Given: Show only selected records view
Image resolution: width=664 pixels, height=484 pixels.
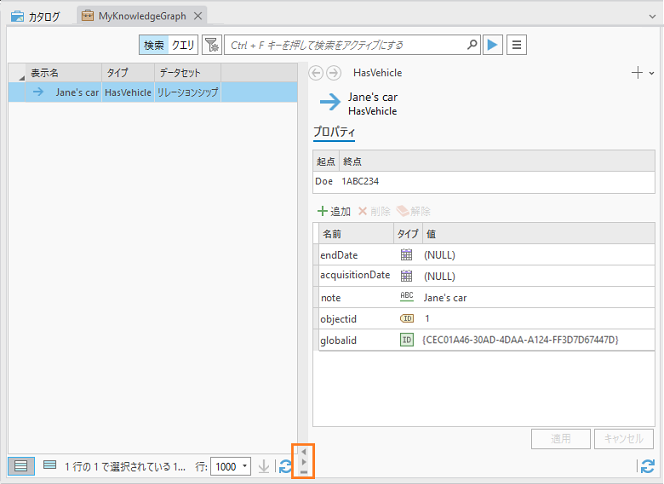Looking at the screenshot, I should coord(49,466).
